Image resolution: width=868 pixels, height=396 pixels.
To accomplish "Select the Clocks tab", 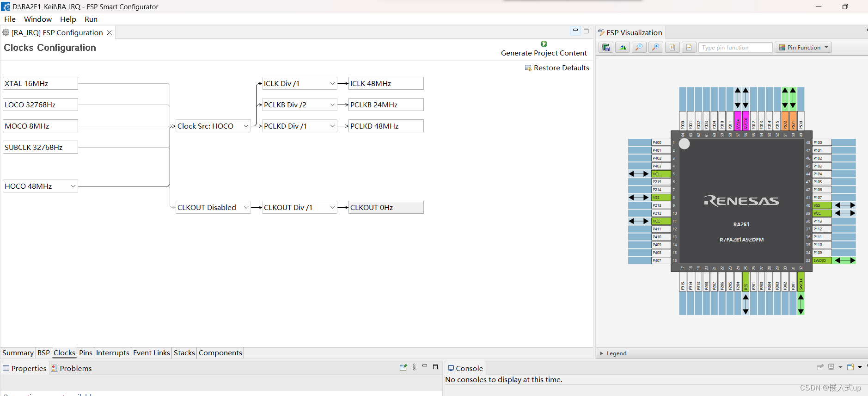I will pyautogui.click(x=64, y=353).
